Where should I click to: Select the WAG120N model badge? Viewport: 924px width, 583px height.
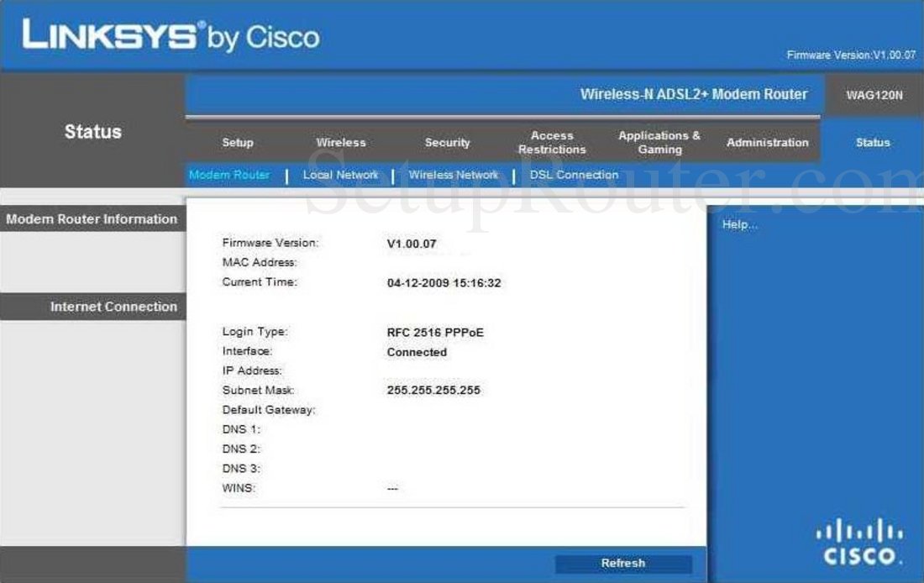[x=873, y=95]
